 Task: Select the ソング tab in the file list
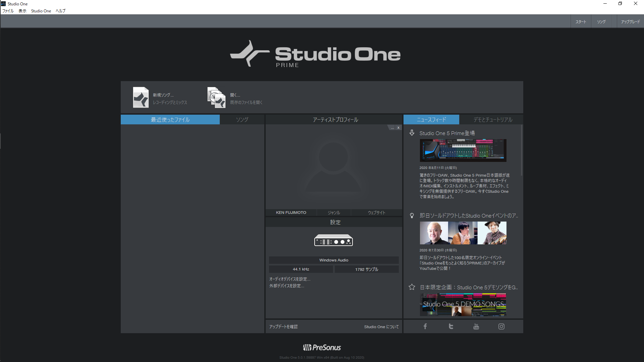[x=242, y=120]
